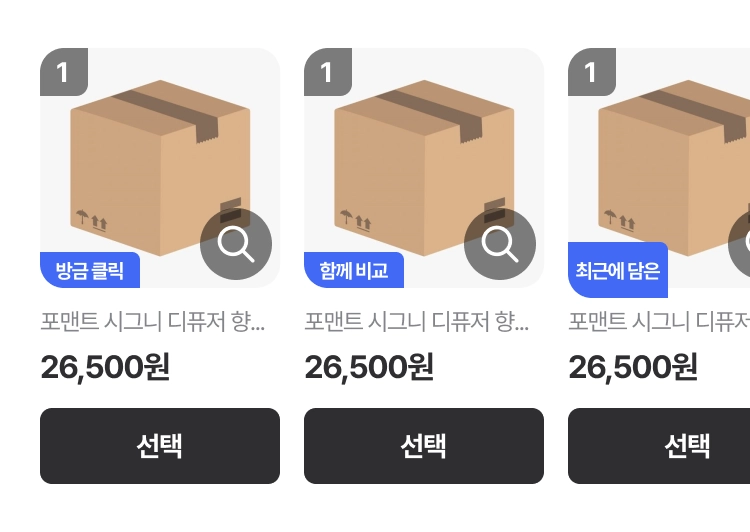
Task: Open the 포맨트 시그니 디퓨저 title under 최근에 담은
Action: (659, 321)
